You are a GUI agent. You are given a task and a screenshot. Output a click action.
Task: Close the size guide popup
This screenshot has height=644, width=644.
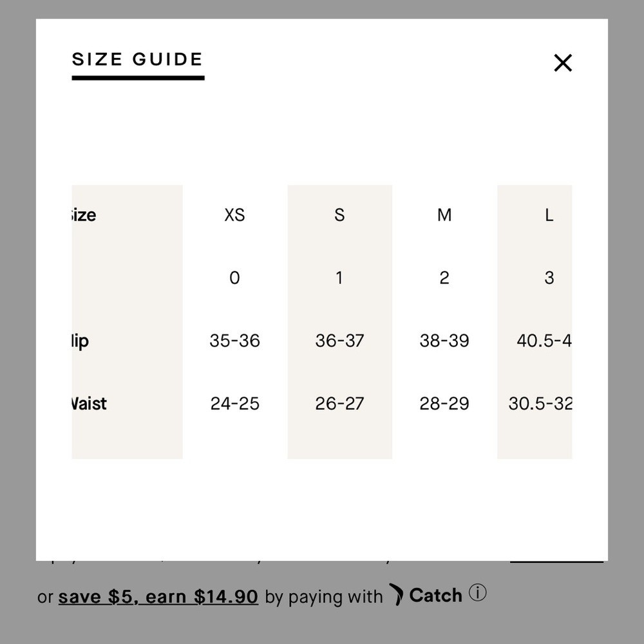563,63
